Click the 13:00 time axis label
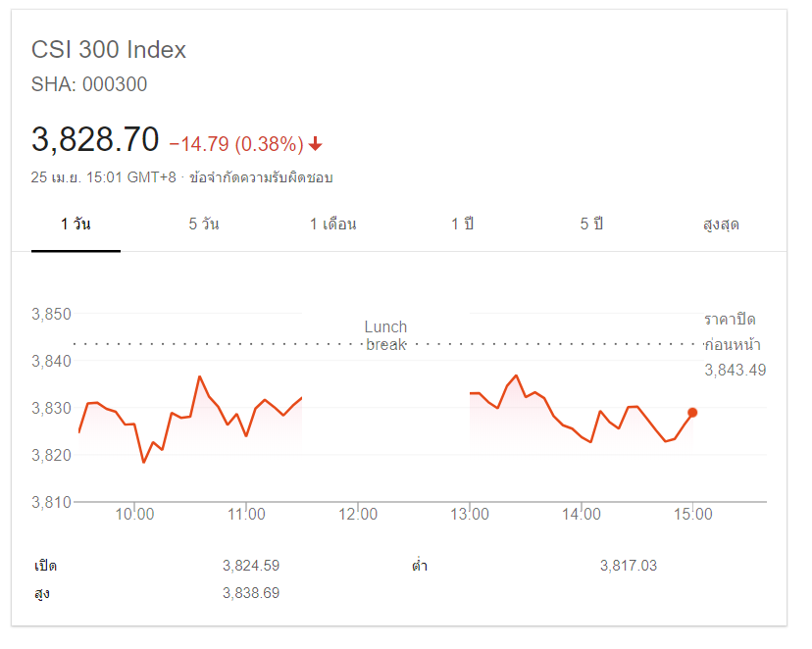This screenshot has width=812, height=649. [x=470, y=514]
